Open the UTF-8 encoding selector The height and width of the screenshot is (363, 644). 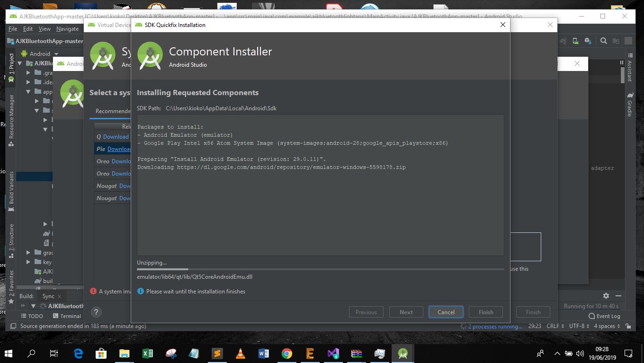coord(580,326)
